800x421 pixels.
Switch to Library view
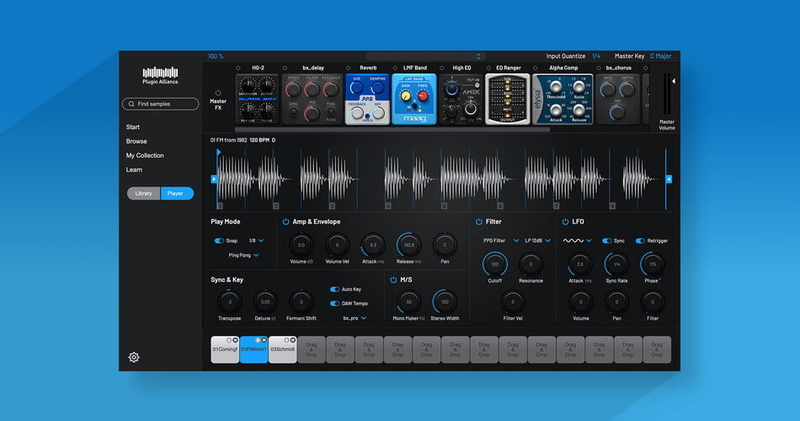click(144, 193)
